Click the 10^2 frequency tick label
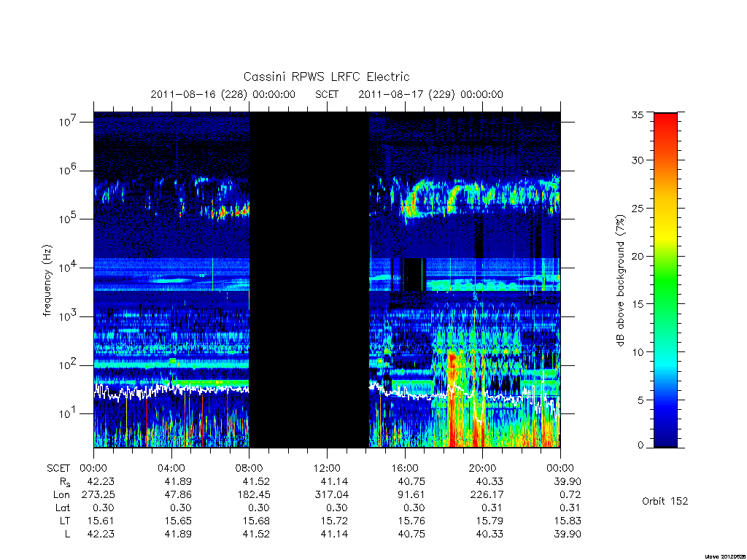Image resolution: width=747 pixels, height=560 pixels. point(68,365)
